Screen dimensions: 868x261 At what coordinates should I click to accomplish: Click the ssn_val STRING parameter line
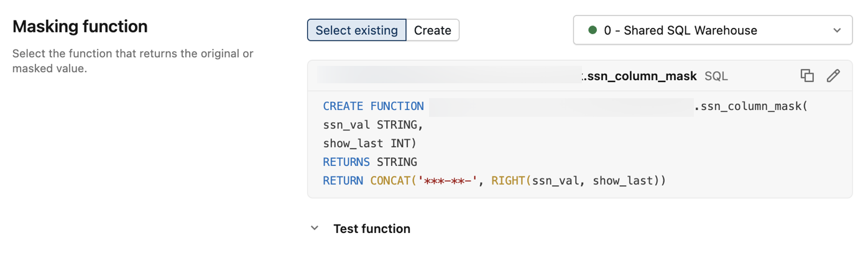pyautogui.click(x=373, y=125)
